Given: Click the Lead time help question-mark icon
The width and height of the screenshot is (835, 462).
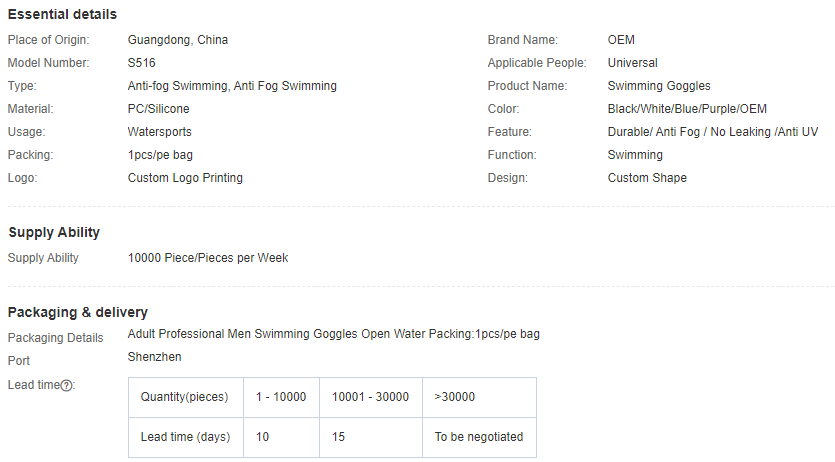Looking at the screenshot, I should [x=66, y=385].
